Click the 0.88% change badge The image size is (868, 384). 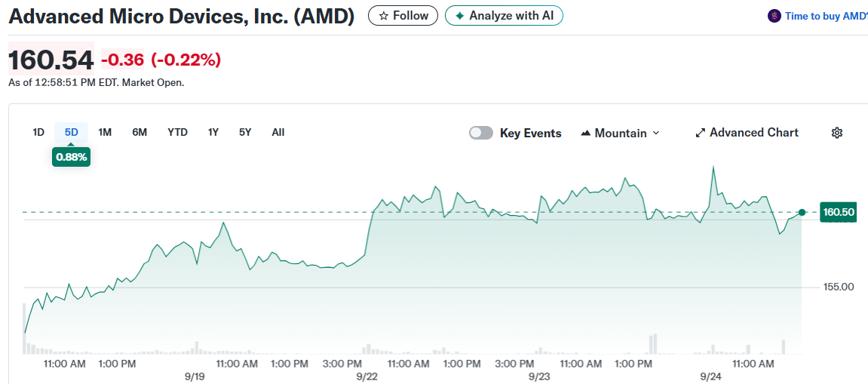click(72, 157)
